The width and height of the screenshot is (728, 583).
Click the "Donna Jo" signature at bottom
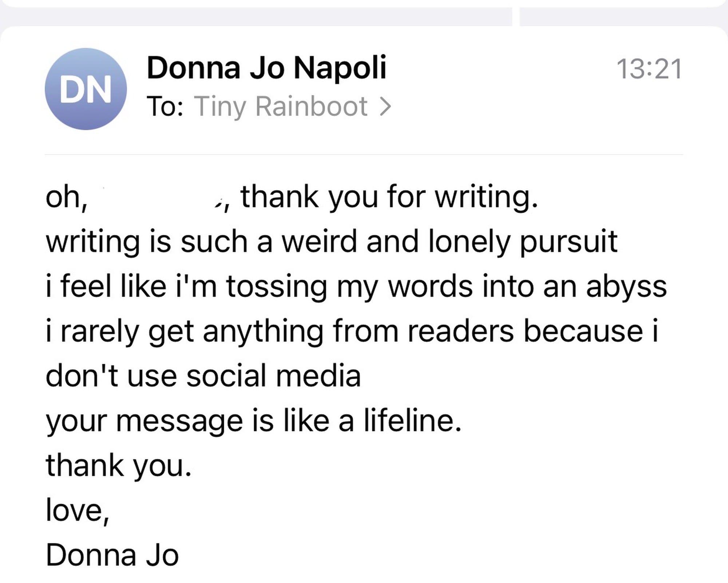coord(112,555)
